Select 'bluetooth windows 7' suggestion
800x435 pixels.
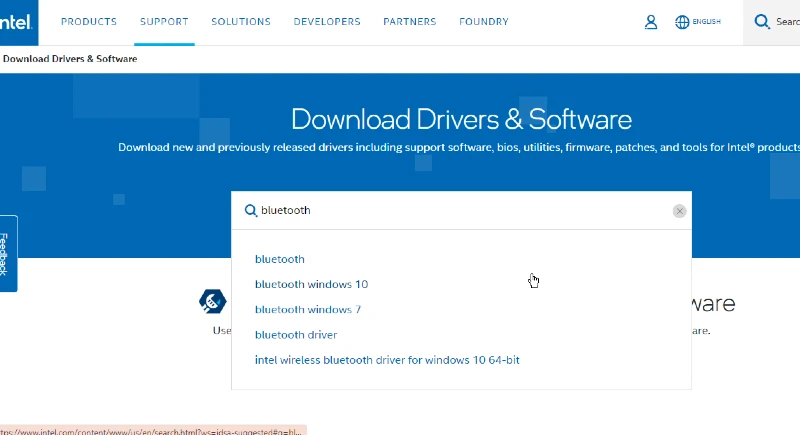(x=308, y=310)
